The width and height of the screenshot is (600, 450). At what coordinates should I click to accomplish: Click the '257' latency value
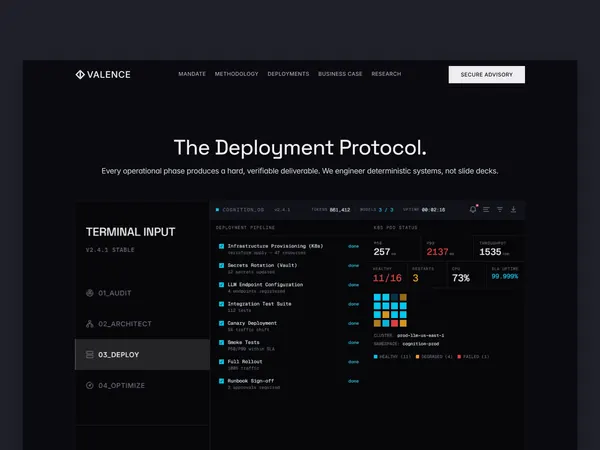coord(382,252)
